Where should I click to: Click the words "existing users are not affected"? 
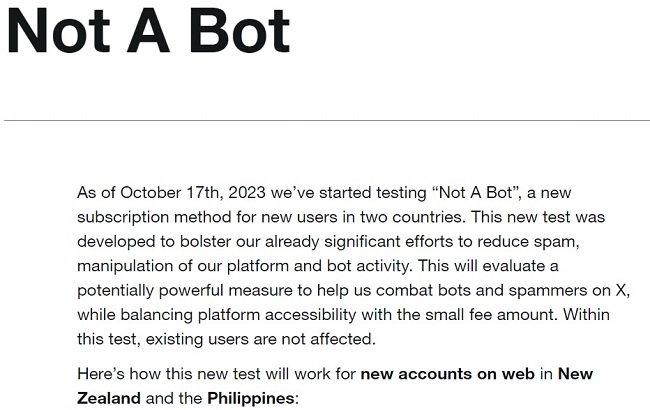click(259, 340)
